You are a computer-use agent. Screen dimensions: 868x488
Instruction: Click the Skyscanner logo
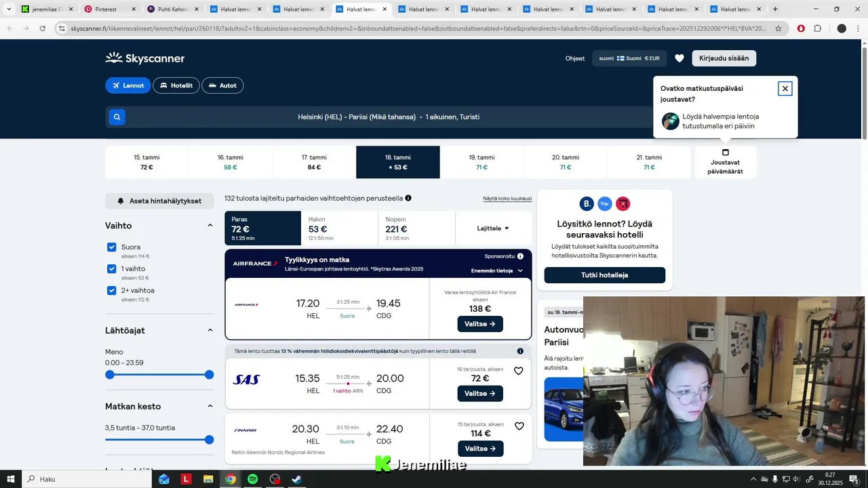point(145,58)
